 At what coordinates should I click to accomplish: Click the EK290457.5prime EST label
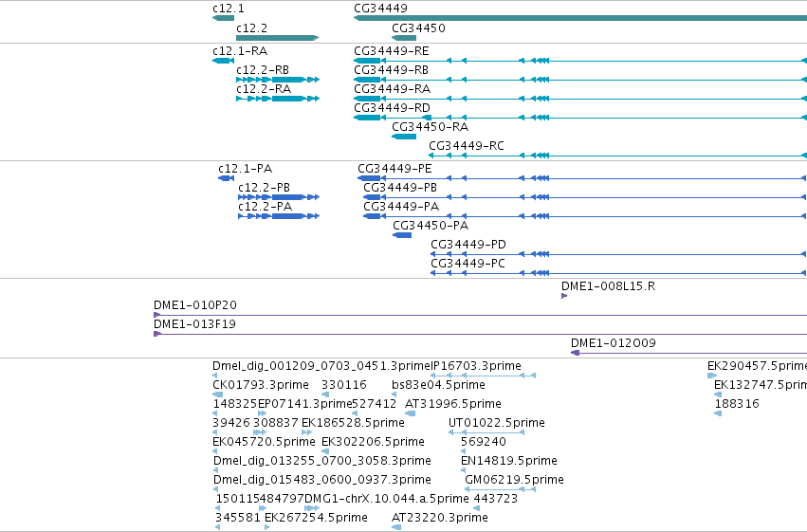[757, 366]
